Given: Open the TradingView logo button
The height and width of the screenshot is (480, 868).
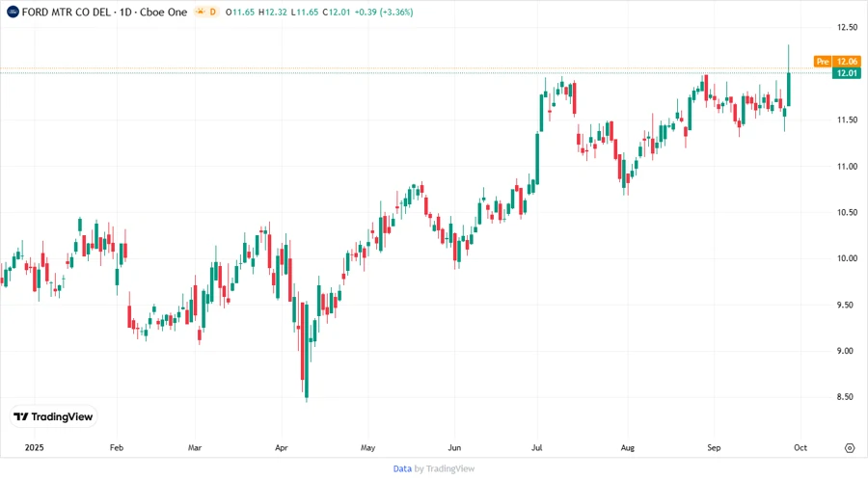Looking at the screenshot, I should tap(54, 416).
